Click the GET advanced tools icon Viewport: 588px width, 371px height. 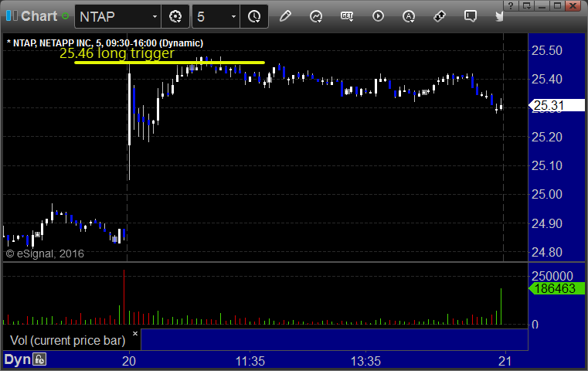347,16
